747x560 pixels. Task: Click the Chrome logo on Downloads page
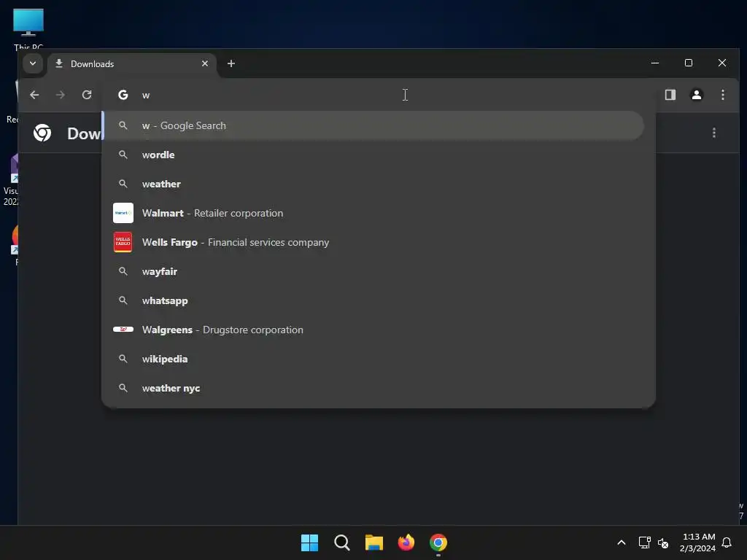tap(42, 133)
